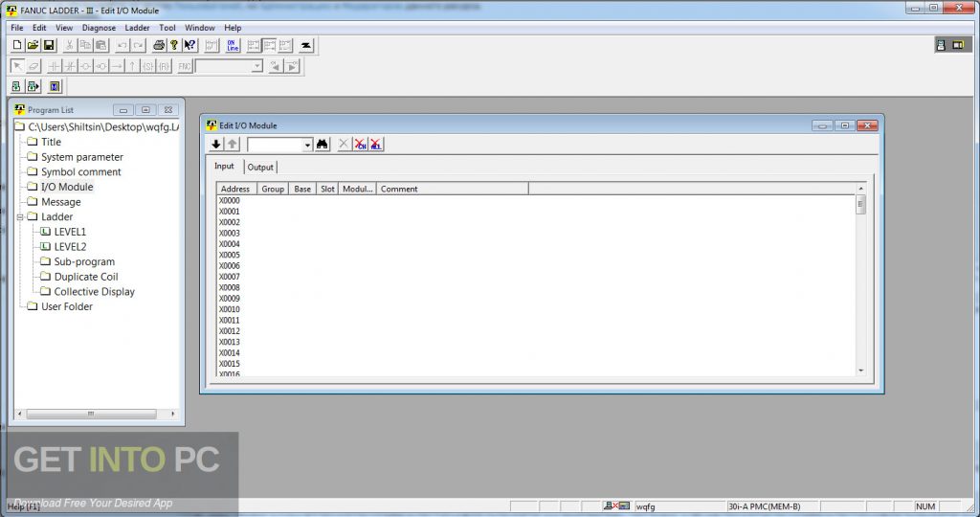Click the Redo arrow icon

pyautogui.click(x=138, y=45)
